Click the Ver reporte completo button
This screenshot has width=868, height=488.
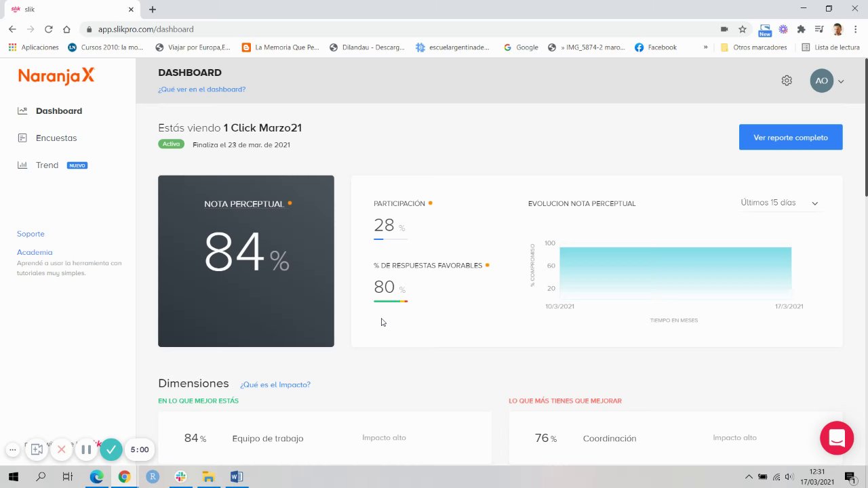coord(791,137)
